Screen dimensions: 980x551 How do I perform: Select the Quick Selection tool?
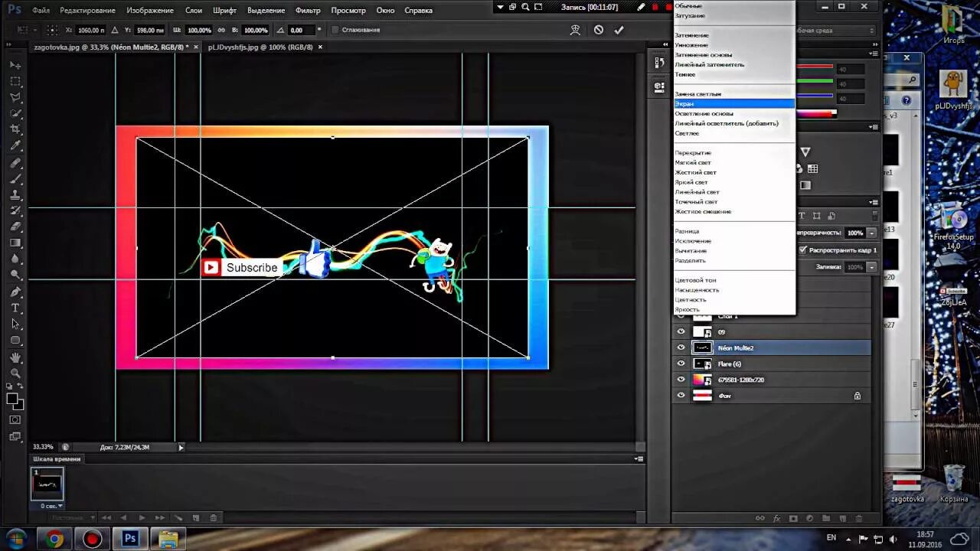(15, 113)
